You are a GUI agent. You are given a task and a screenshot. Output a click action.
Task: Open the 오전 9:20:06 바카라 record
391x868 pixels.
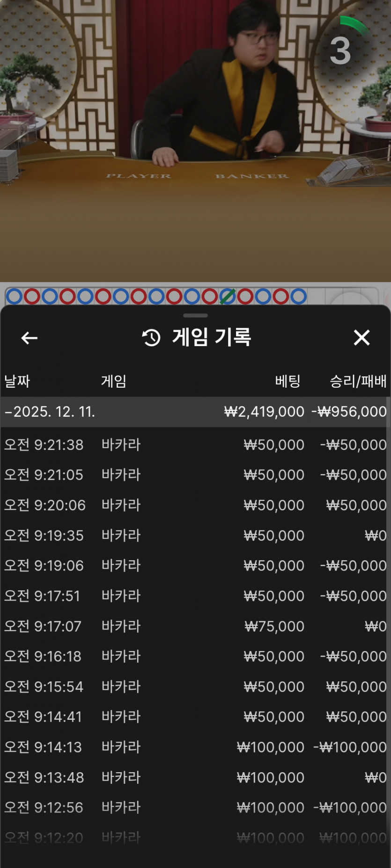pos(195,505)
